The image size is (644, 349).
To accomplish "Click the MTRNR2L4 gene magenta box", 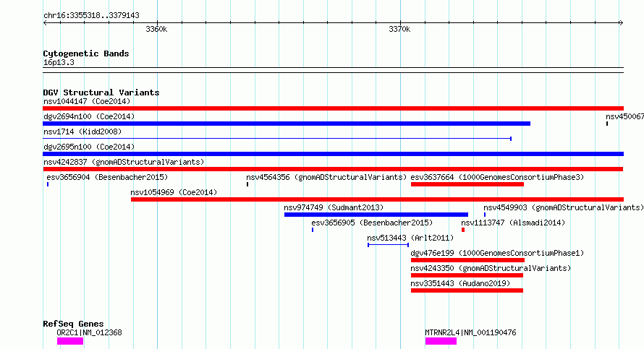I will click(x=441, y=341).
